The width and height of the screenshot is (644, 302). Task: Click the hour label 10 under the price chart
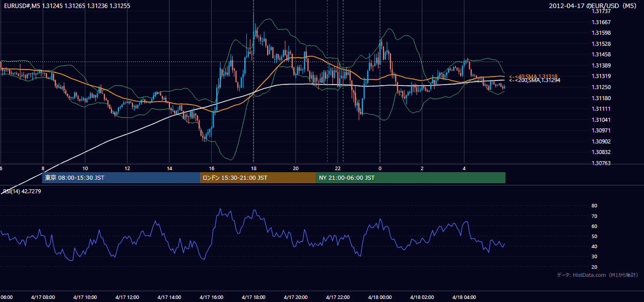coord(85,168)
